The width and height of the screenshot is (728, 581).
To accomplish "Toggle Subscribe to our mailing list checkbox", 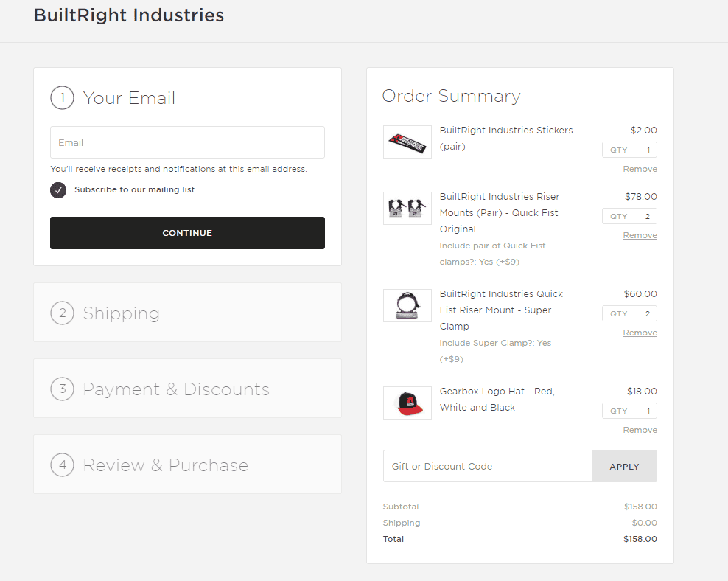I will point(58,190).
